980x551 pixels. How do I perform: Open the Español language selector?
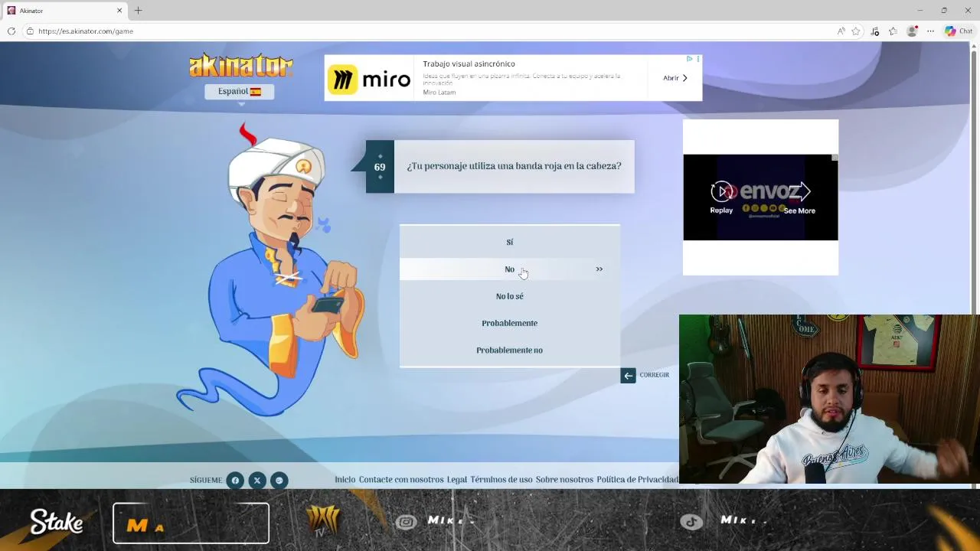coord(239,91)
